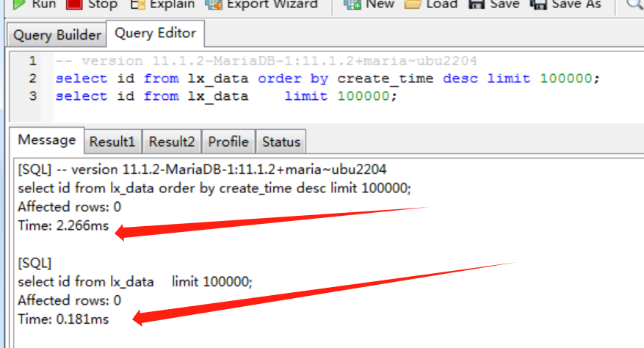
Task: View the Result1 tab
Action: (112, 142)
